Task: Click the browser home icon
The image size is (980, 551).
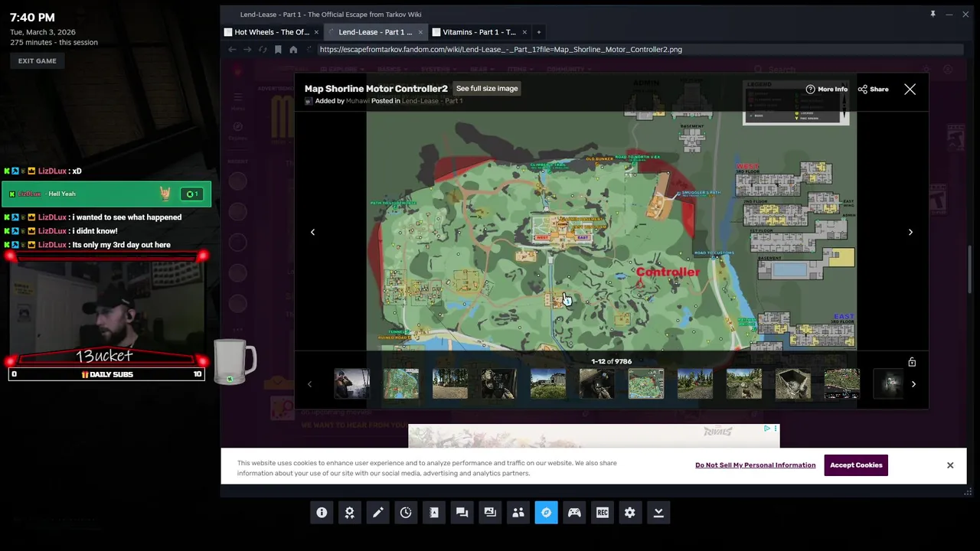Action: tap(293, 50)
